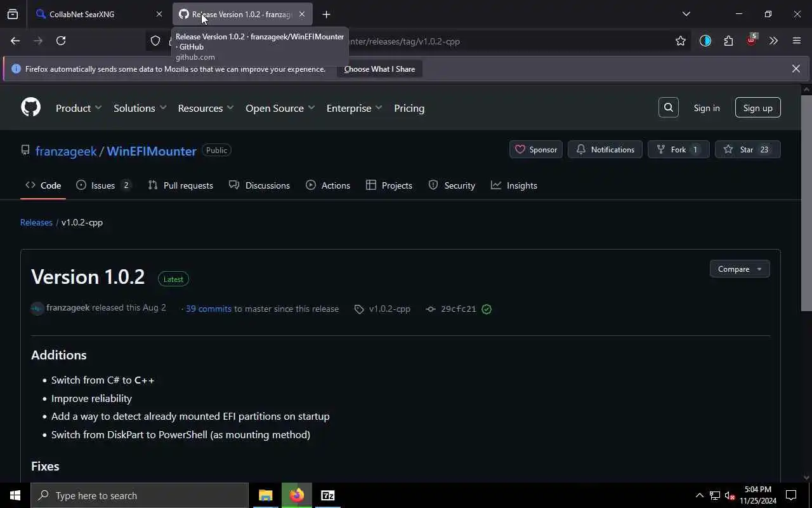Click the uBlock Origin extension icon
812x508 pixels.
pyautogui.click(x=752, y=41)
